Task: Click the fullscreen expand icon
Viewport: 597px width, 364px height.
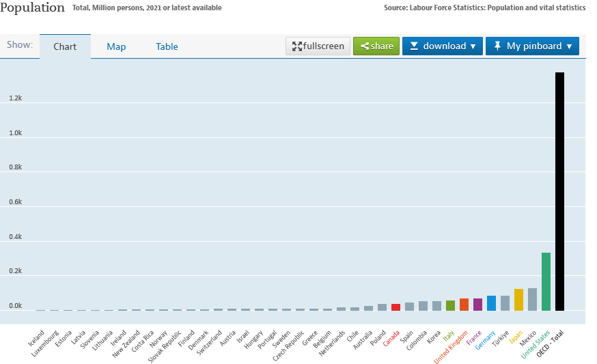Action: pyautogui.click(x=297, y=46)
